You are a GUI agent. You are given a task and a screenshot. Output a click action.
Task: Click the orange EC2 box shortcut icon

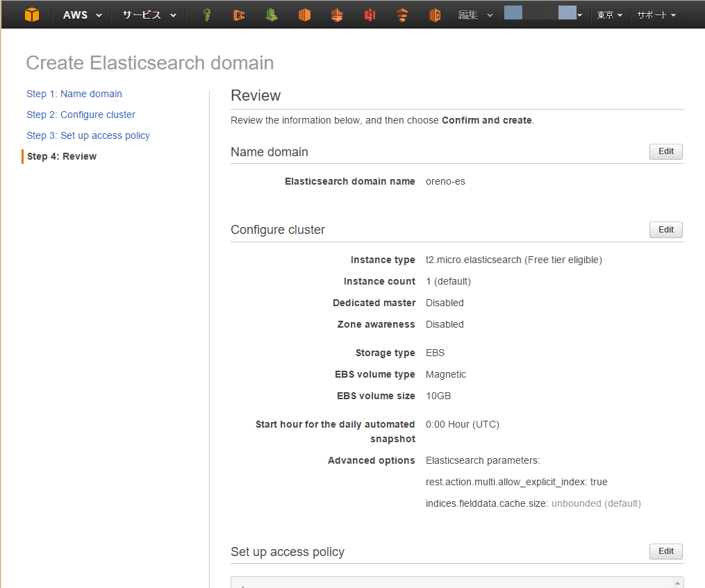(304, 15)
